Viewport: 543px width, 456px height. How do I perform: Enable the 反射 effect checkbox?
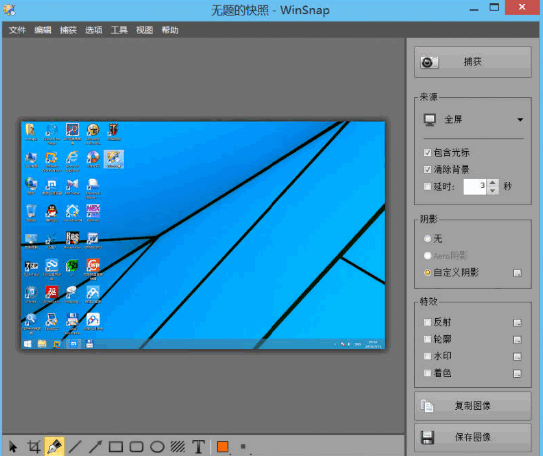pyautogui.click(x=427, y=322)
